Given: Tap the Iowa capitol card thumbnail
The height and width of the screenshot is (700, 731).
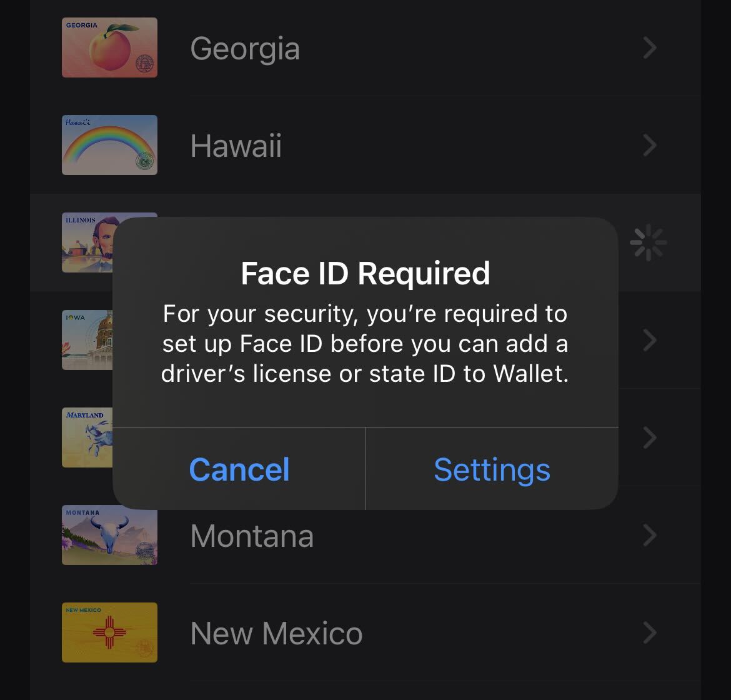Looking at the screenshot, I should click(x=87, y=340).
